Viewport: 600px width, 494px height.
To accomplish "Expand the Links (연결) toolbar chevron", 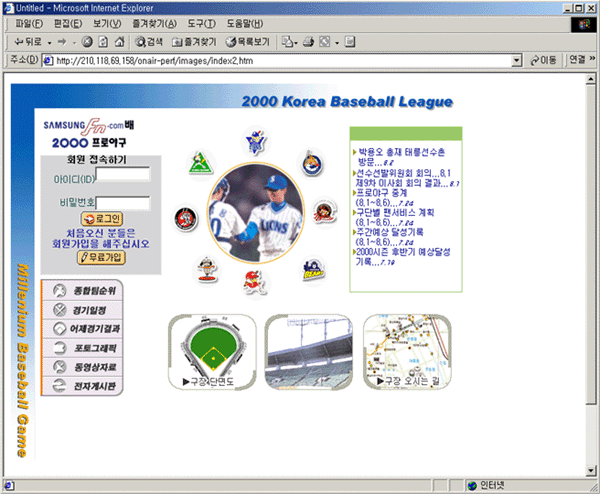I will 592,59.
